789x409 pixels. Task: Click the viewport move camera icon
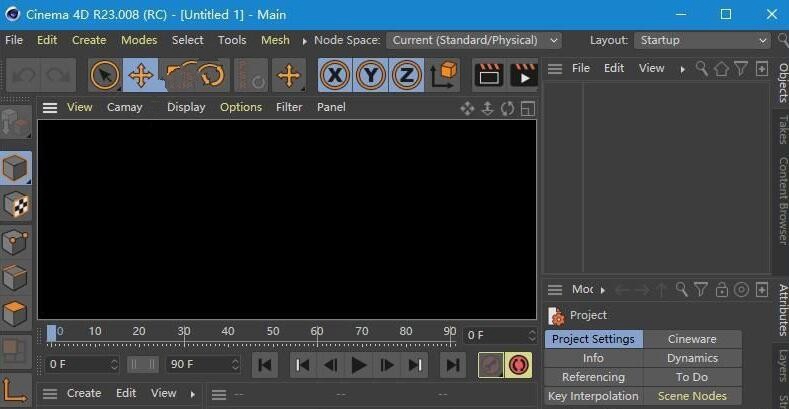(467, 108)
